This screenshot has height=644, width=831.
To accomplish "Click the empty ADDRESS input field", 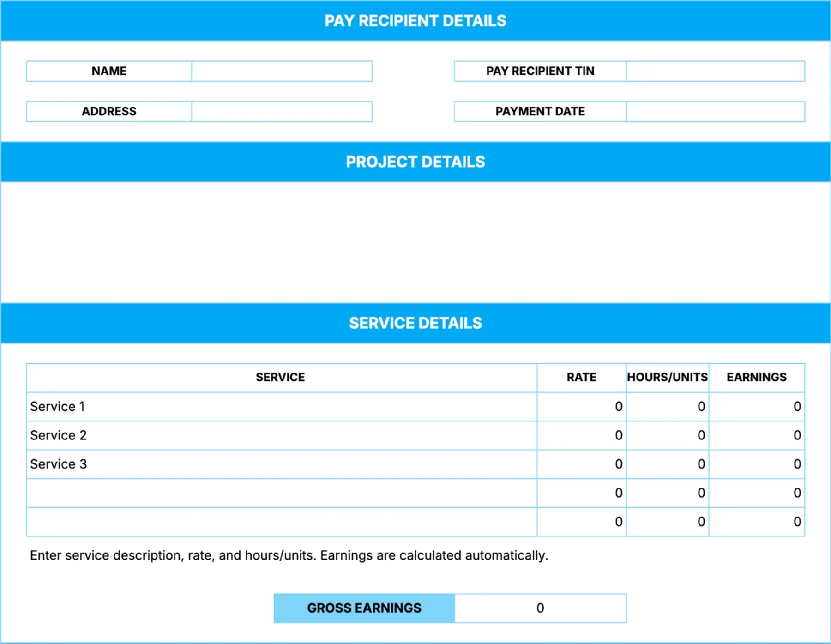I will pyautogui.click(x=282, y=111).
